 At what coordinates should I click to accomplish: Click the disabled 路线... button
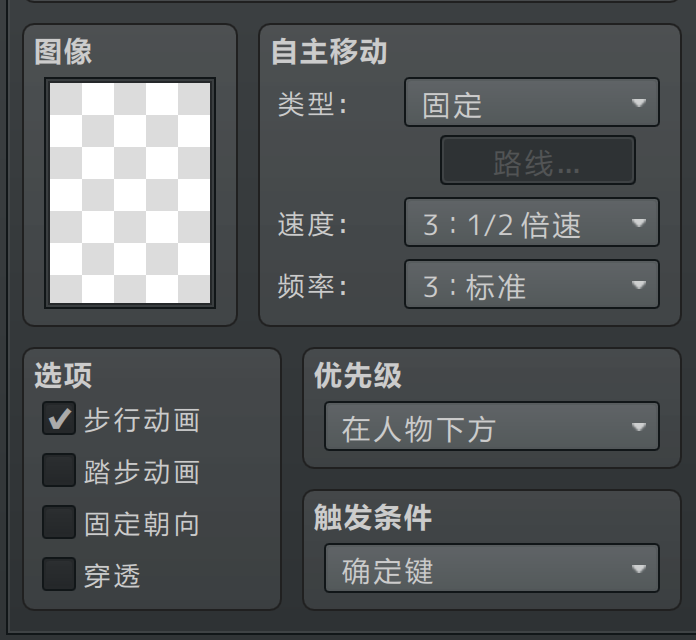point(538,160)
